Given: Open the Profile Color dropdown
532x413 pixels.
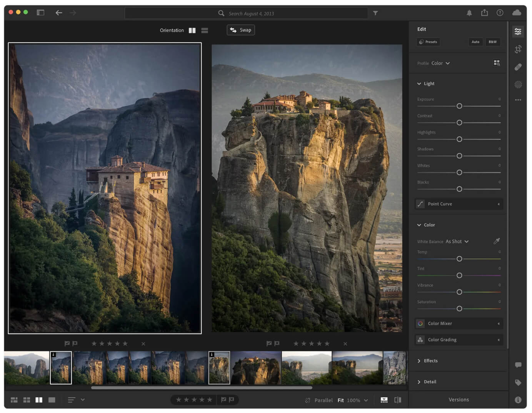Looking at the screenshot, I should click(440, 63).
